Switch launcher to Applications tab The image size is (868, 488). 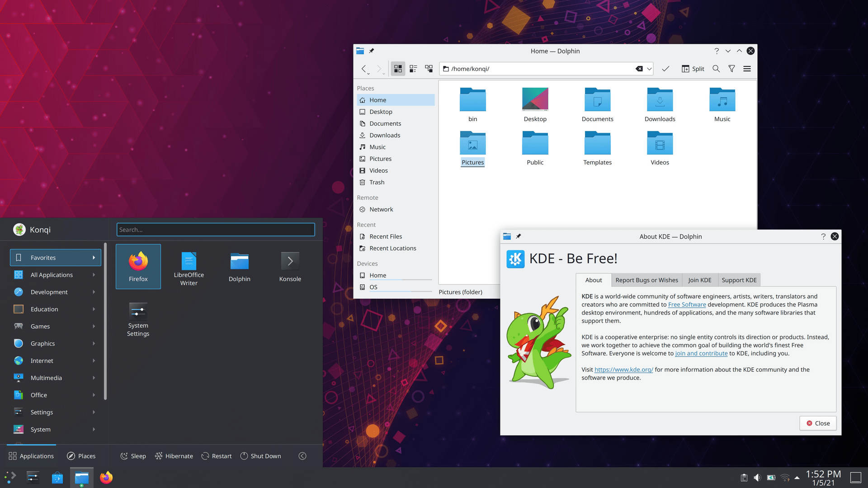click(x=31, y=456)
